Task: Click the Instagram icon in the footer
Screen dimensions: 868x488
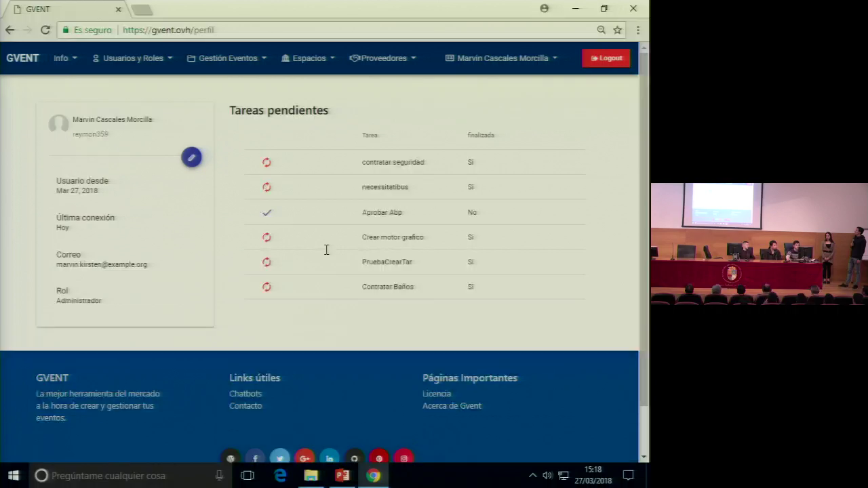Action: [403, 458]
